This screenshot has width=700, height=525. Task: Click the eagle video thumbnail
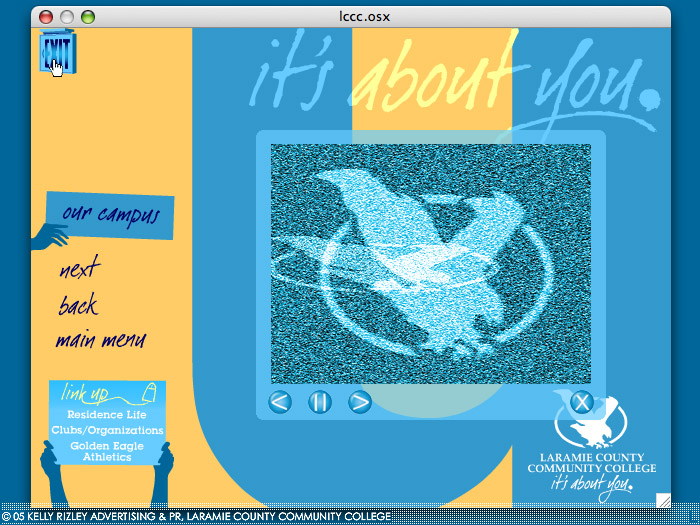(x=431, y=264)
